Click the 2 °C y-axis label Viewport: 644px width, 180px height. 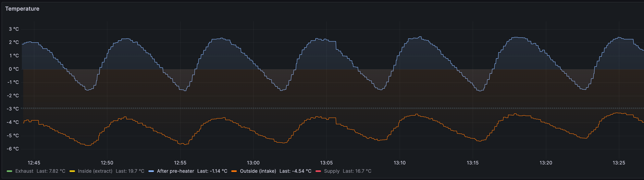14,43
